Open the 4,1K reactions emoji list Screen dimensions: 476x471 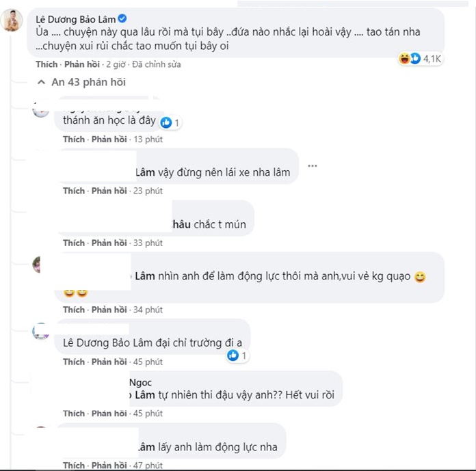[x=409, y=59]
